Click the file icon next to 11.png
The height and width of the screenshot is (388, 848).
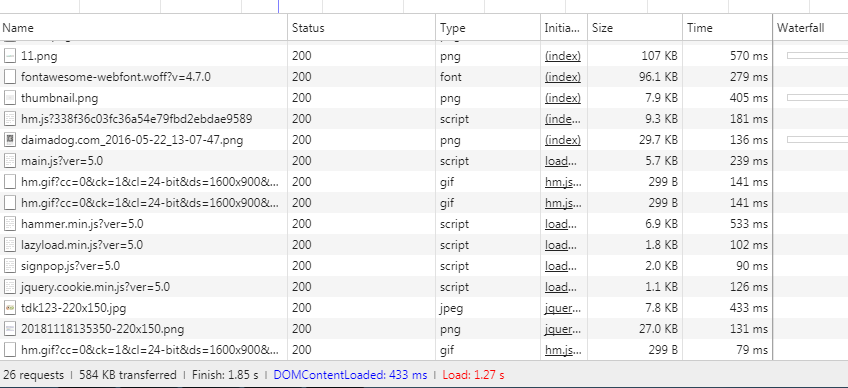pyautogui.click(x=10, y=56)
